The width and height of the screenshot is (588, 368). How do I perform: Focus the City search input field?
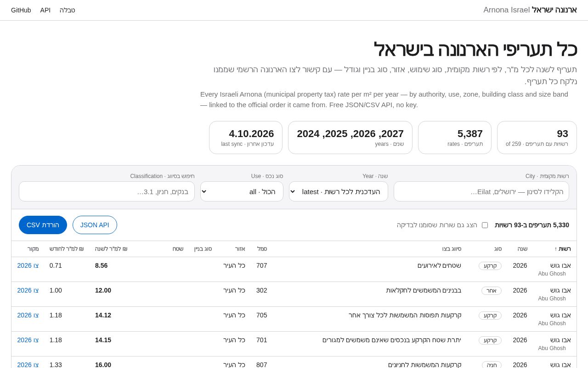point(481,191)
